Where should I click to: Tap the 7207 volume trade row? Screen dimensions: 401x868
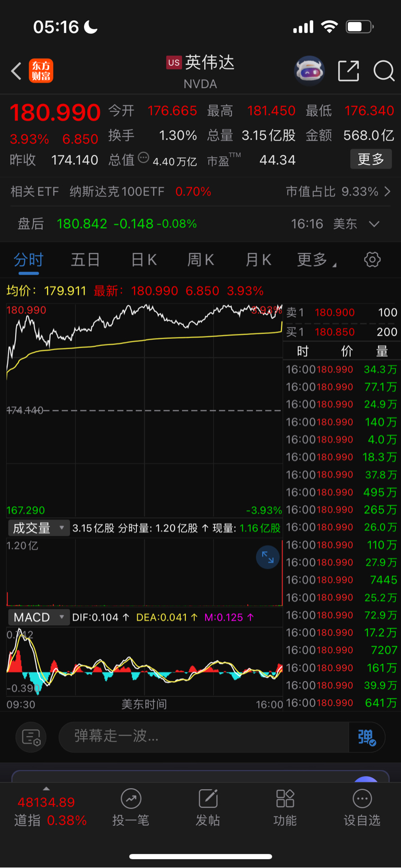coord(341,650)
